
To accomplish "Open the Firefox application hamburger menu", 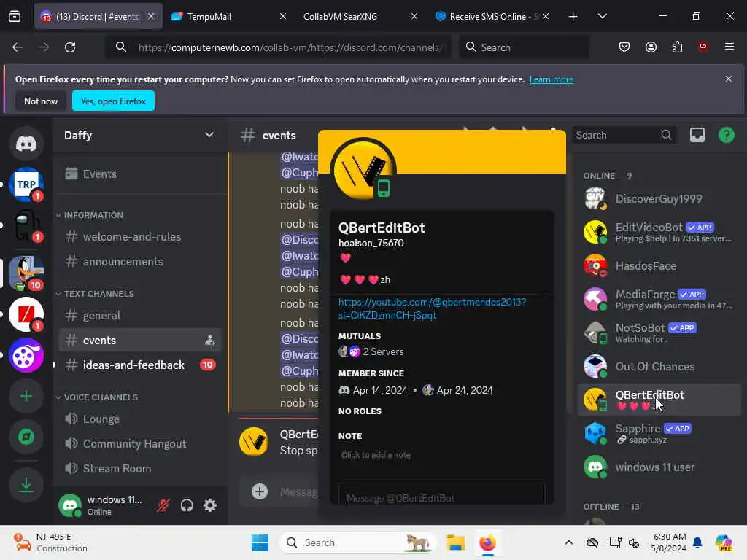I will click(x=729, y=47).
